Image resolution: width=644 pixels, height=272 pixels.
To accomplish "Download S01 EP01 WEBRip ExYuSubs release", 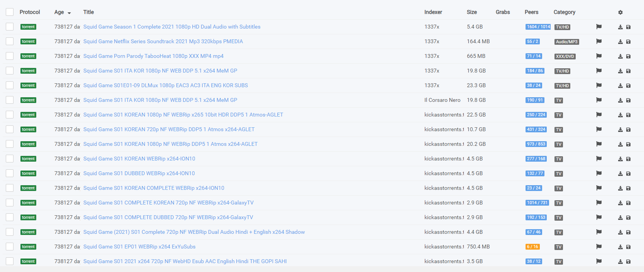I will 620,247.
